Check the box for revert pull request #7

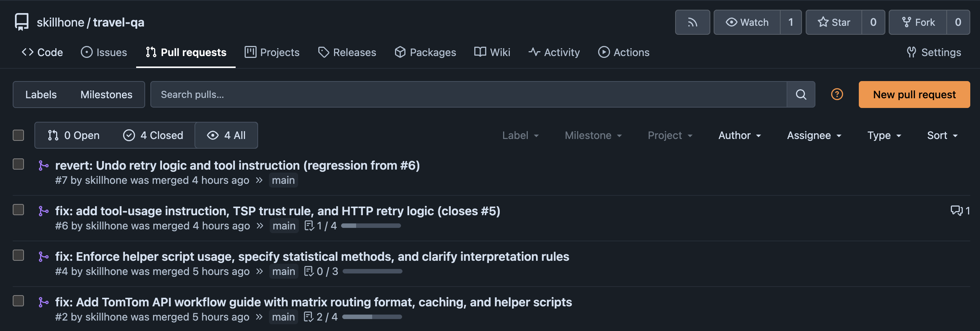point(18,164)
